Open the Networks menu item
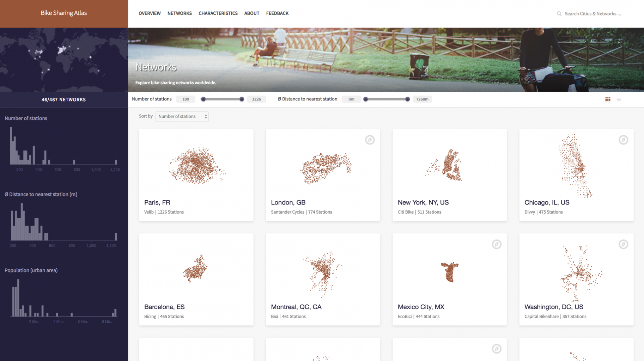 [x=179, y=13]
